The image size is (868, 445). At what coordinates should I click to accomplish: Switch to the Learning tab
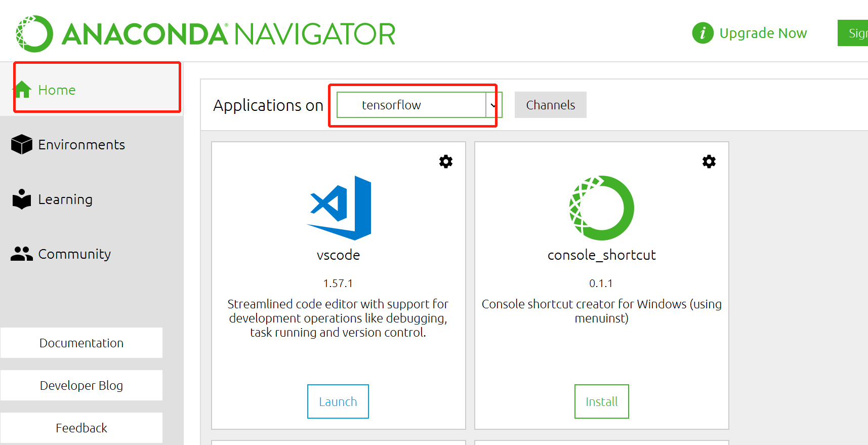[92, 199]
